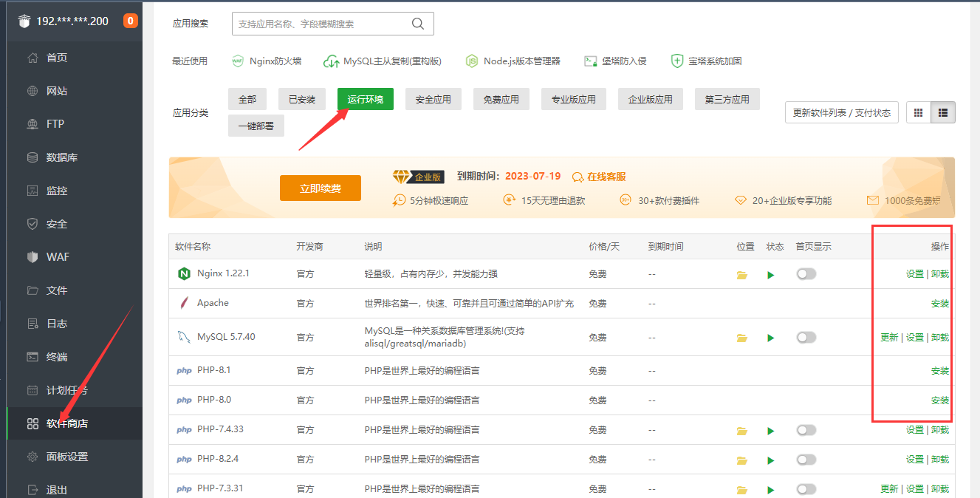Click 立即续费 button

[x=321, y=188]
